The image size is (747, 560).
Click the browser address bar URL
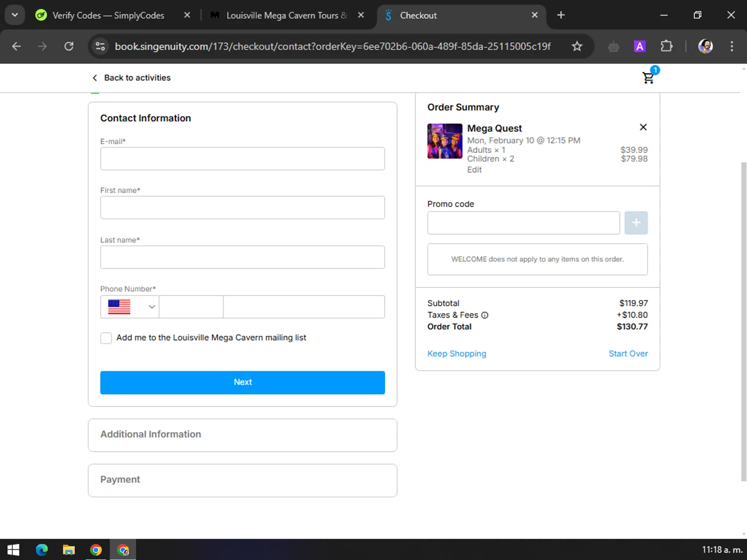click(x=333, y=46)
